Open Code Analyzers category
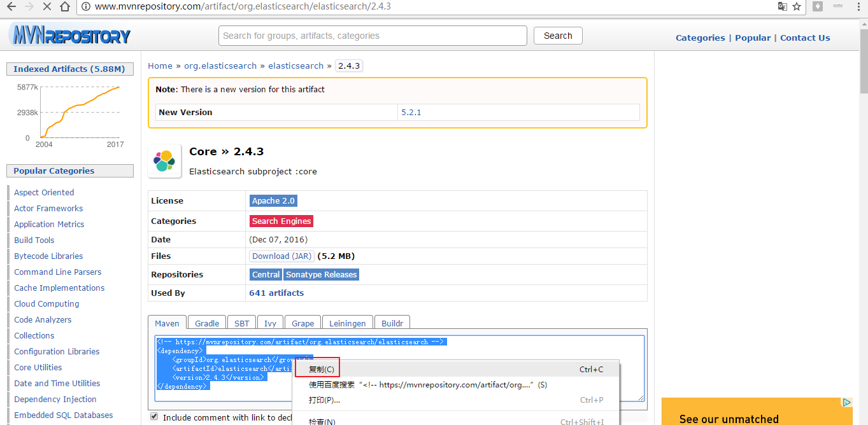Viewport: 868px width, 425px height. click(x=43, y=319)
